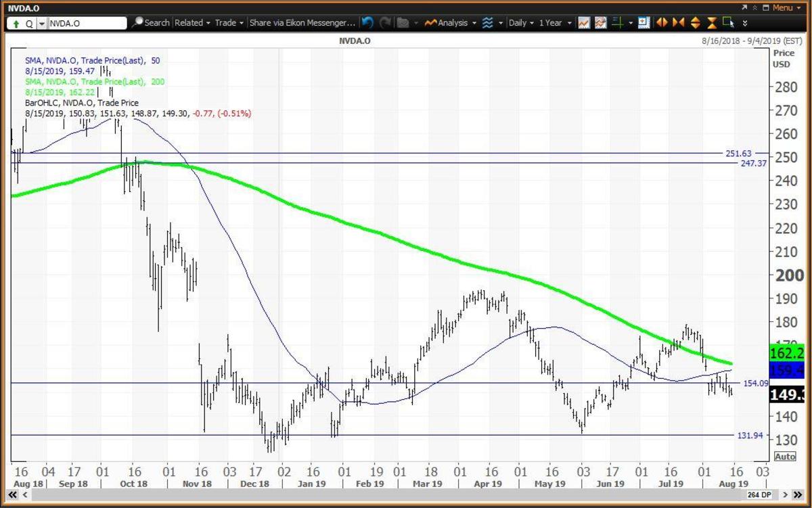Click the vertical expand arrows icon
Screen dimensions: 812x508
point(695,23)
